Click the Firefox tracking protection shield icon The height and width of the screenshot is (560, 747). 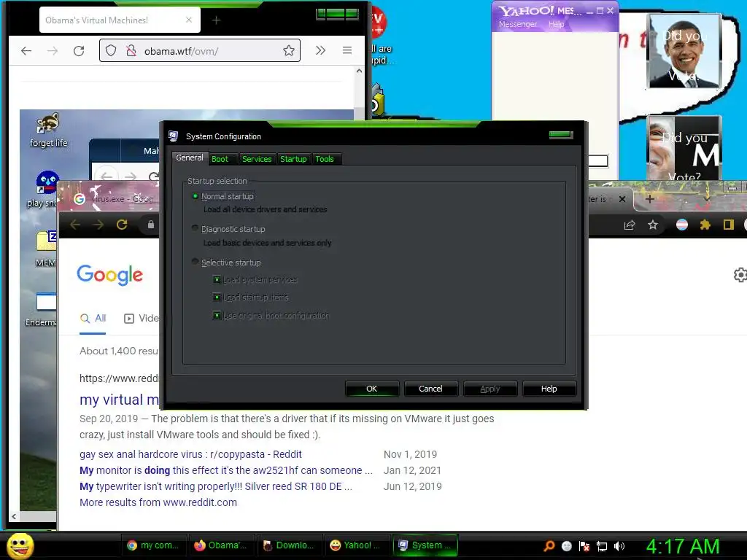pyautogui.click(x=111, y=50)
